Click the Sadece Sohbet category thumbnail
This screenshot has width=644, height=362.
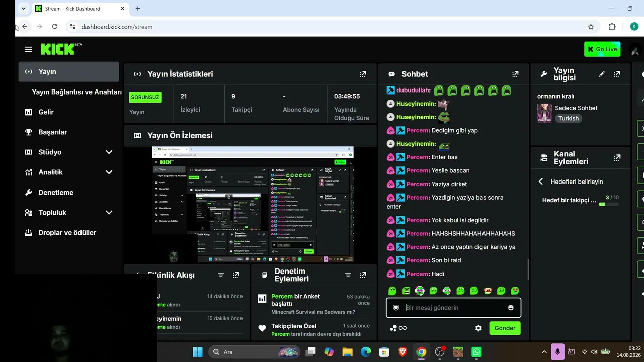coord(544,114)
